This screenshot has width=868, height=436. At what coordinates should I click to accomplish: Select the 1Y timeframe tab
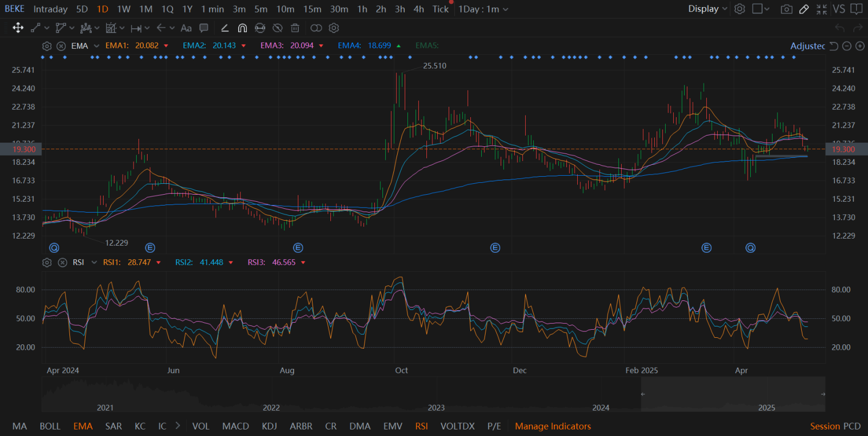coord(187,9)
